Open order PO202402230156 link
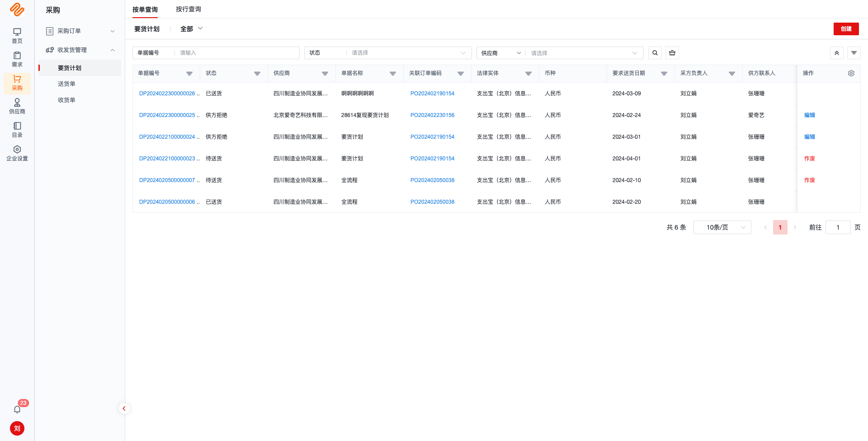The image size is (868, 441). point(432,115)
